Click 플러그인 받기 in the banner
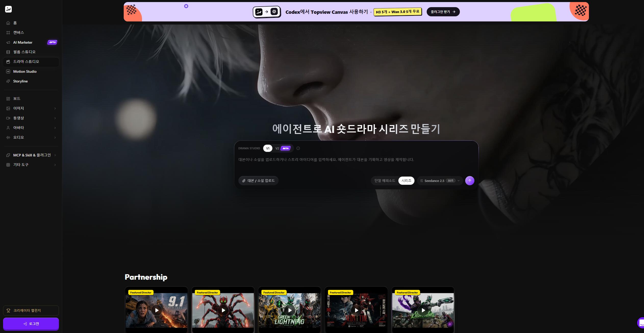Image resolution: width=644 pixels, height=333 pixels. [x=443, y=12]
